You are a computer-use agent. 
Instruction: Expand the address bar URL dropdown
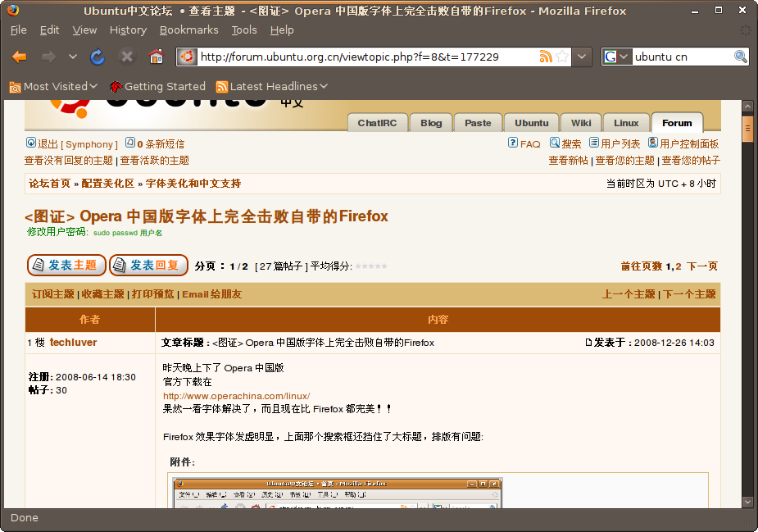(582, 57)
